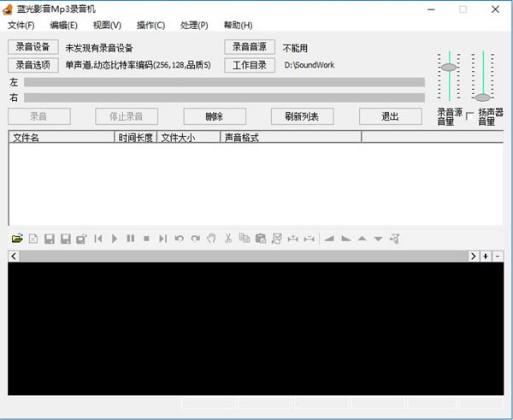513x420 pixels.
Task: Click the paste clipboard icon
Action: [261, 239]
